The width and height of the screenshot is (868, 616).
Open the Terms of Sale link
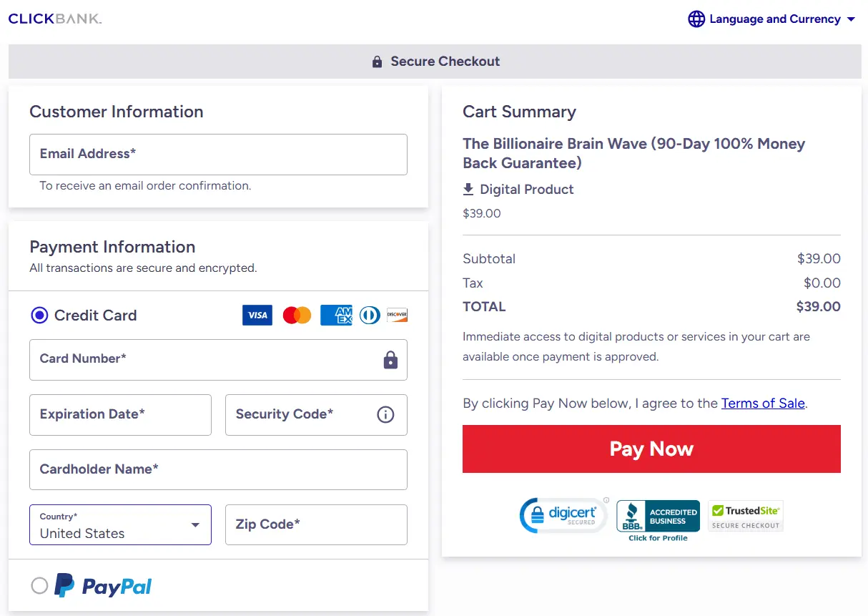762,403
